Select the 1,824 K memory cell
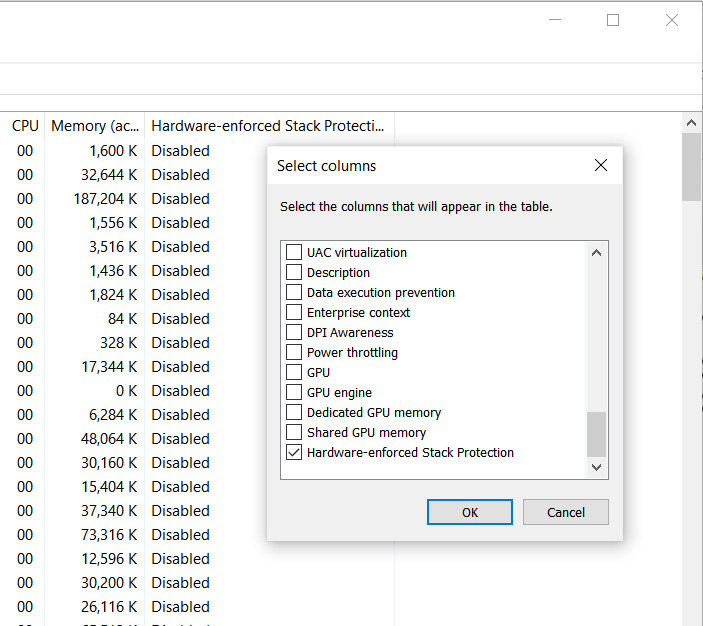Viewport: 703px width, 626px height. [113, 295]
